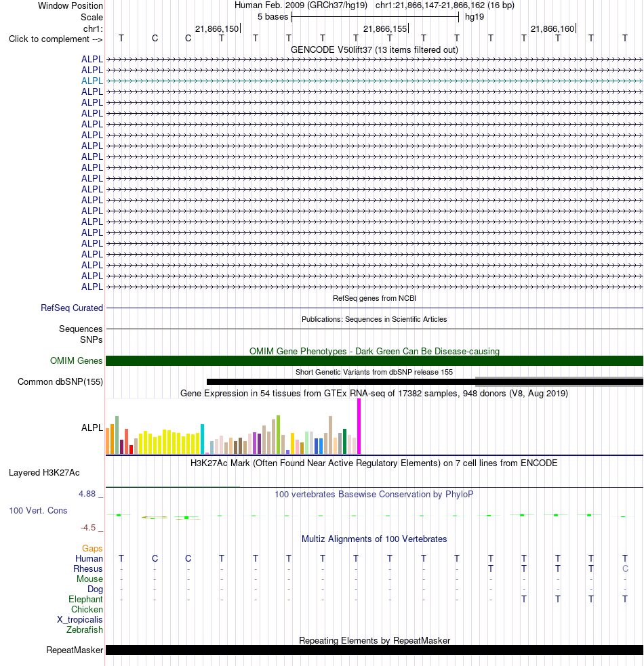Click the Common dbSNP(155) track label
Screen dimensions: 644x666
[x=60, y=382]
